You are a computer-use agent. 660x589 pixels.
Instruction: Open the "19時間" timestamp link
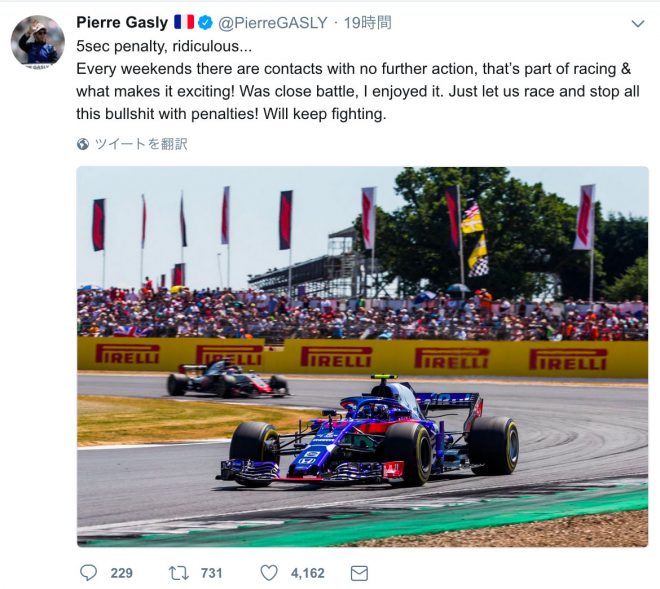pyautogui.click(x=367, y=22)
